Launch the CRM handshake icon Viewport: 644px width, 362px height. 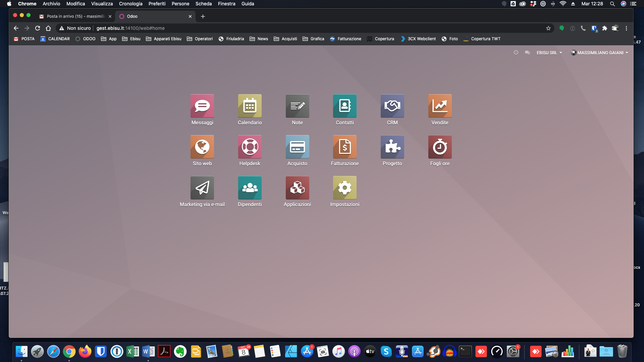point(392,106)
